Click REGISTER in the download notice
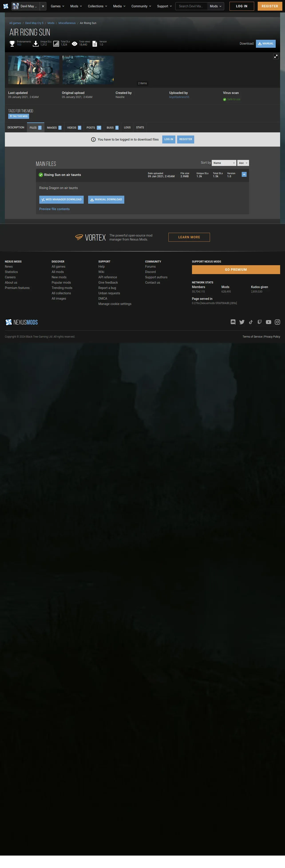Screen dimensions: 285x868 (186, 139)
